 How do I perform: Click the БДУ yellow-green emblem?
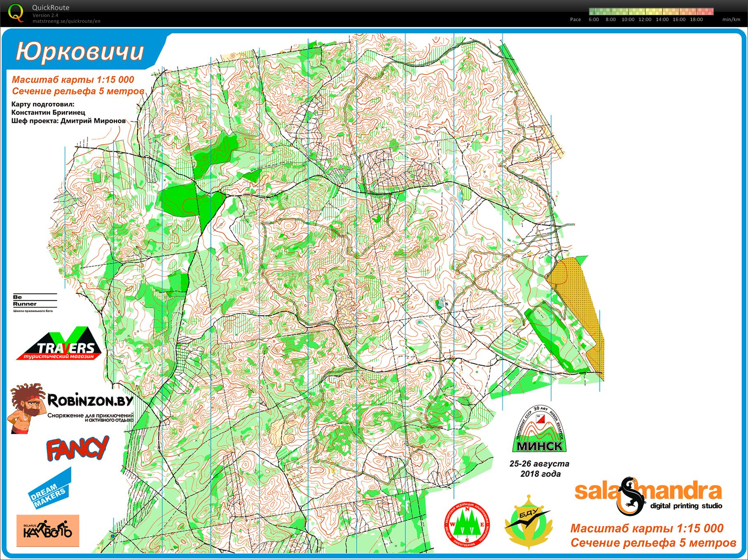click(529, 523)
